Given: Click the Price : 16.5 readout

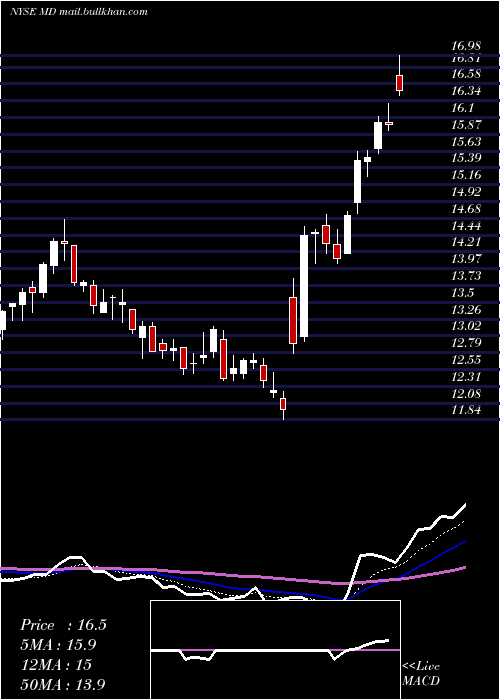Looking at the screenshot, I should pyautogui.click(x=63, y=625).
